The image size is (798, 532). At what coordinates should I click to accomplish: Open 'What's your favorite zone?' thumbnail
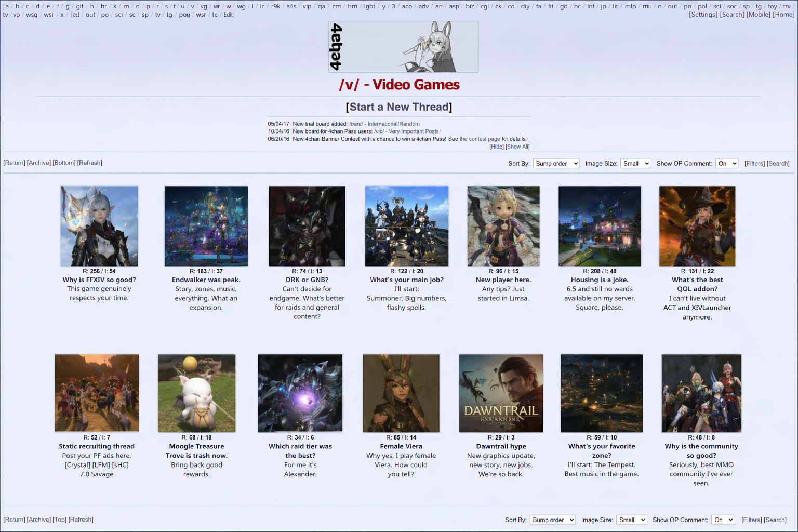602,393
